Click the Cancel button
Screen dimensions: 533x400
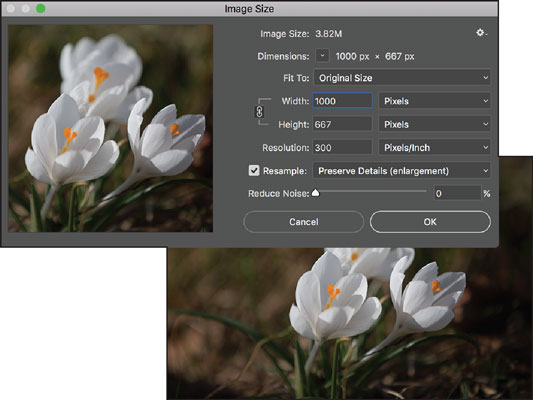pos(304,222)
